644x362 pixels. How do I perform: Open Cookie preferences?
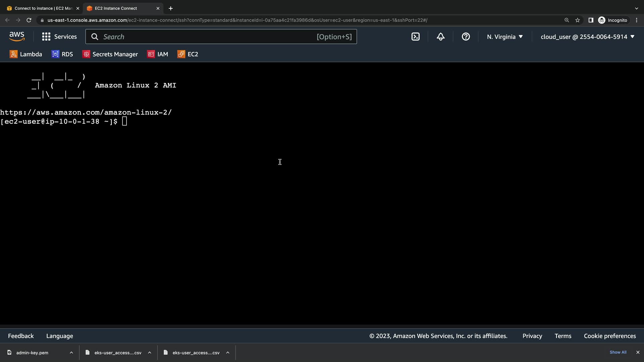[x=609, y=336]
